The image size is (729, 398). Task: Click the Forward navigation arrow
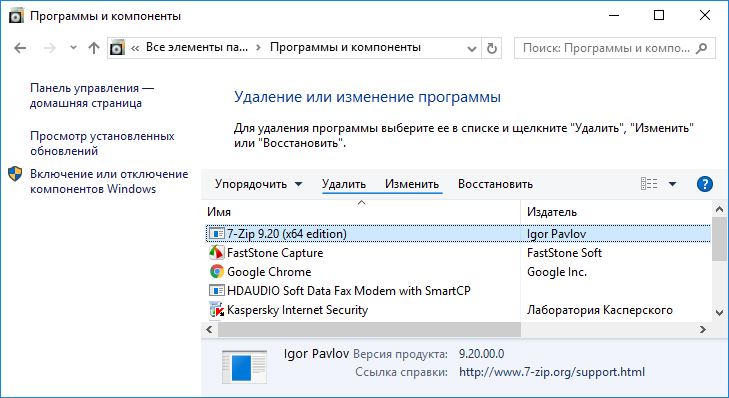[x=50, y=48]
